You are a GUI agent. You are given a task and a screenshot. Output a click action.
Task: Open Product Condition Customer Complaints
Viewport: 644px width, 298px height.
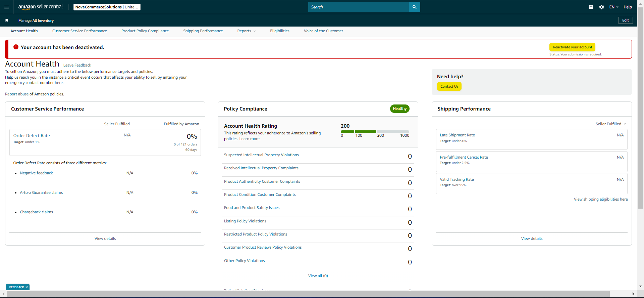click(260, 195)
